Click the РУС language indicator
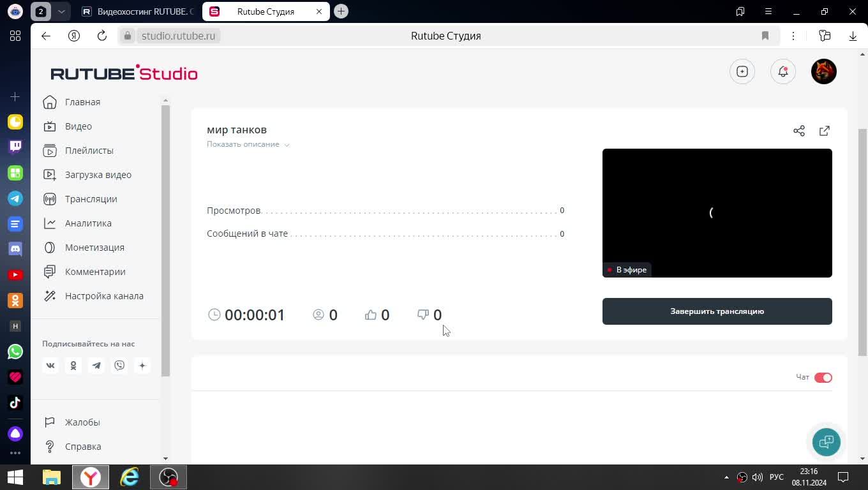The height and width of the screenshot is (490, 868). tap(777, 477)
